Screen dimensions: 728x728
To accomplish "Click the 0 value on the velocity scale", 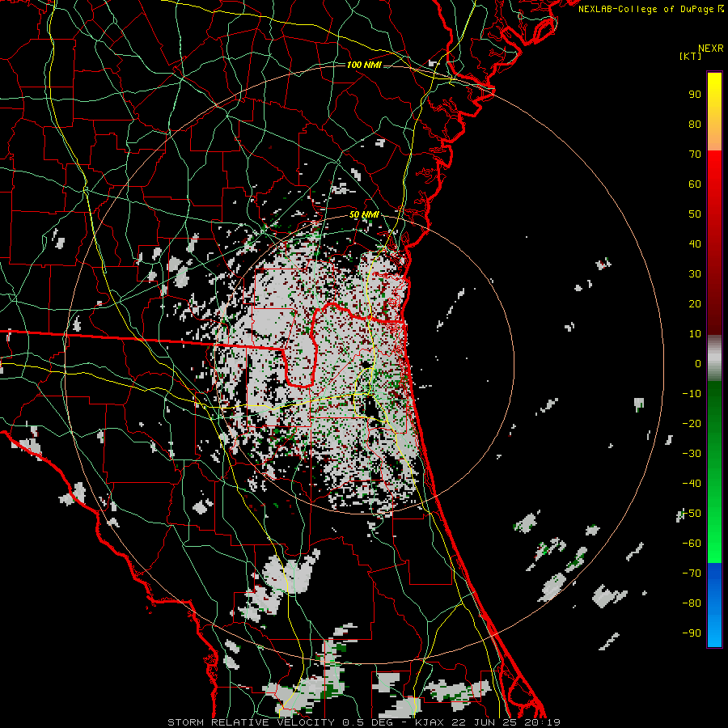I will click(698, 363).
